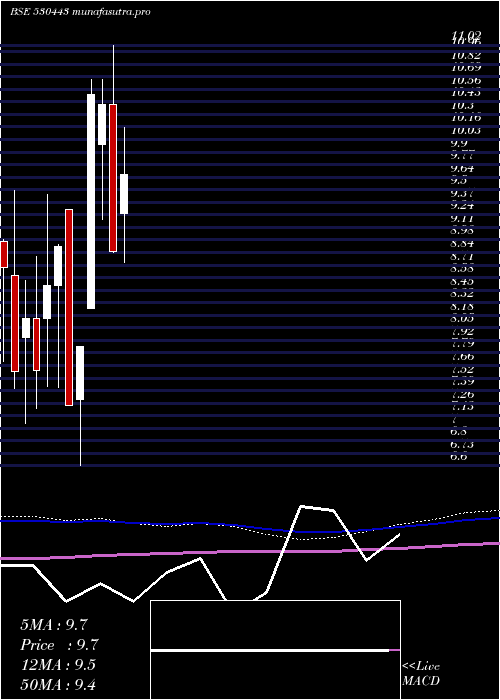The height and width of the screenshot is (700, 500).
Task: Select the 7.79 price axis label
Action: point(462,344)
